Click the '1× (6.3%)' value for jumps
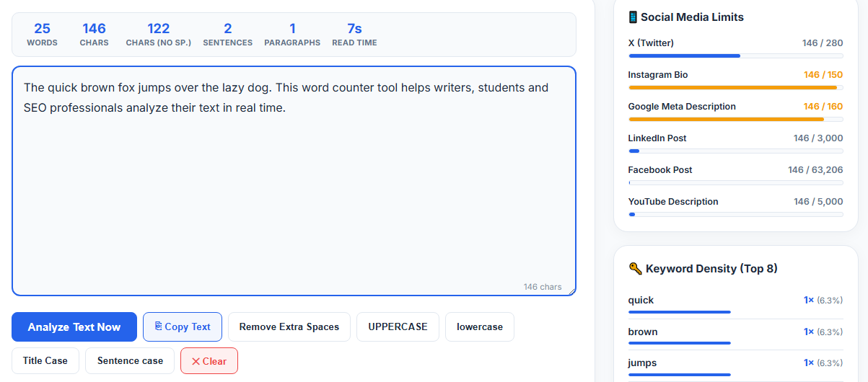 click(x=823, y=363)
